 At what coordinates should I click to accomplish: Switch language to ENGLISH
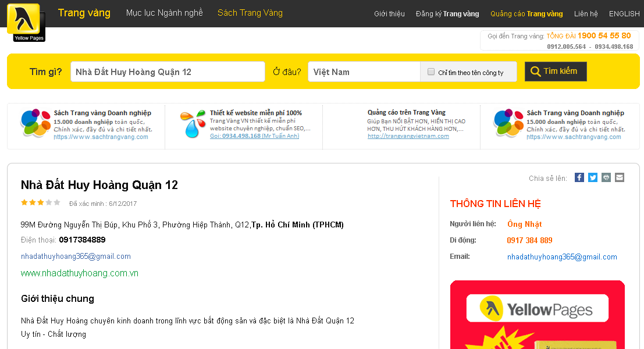pos(624,14)
